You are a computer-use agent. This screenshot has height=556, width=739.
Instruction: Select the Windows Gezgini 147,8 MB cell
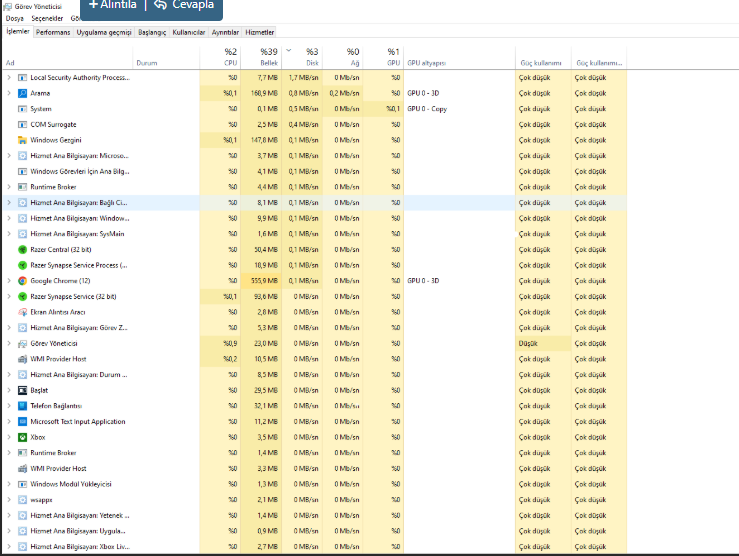(x=261, y=140)
